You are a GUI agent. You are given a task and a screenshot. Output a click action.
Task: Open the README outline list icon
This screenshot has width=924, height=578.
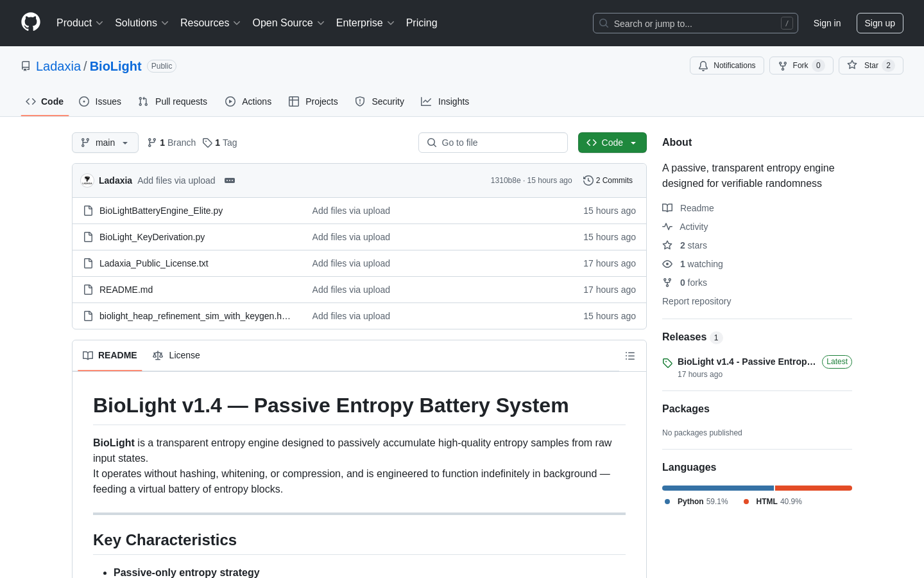[x=630, y=356]
